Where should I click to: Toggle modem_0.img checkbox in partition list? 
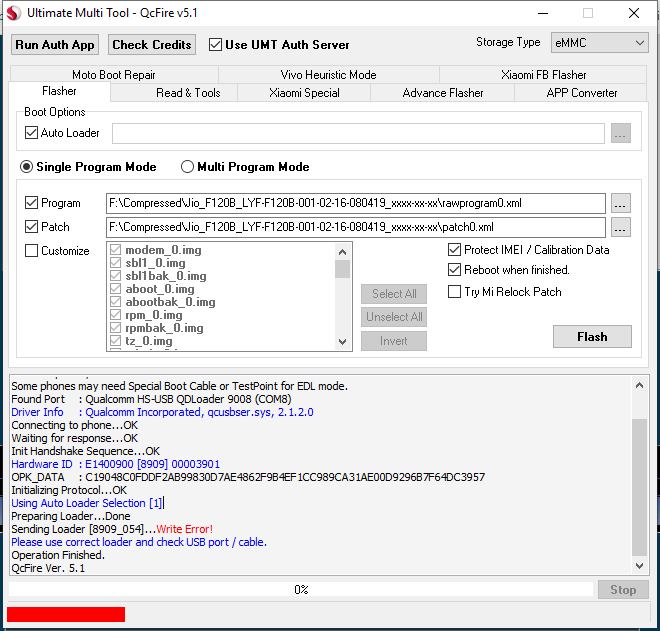click(115, 250)
